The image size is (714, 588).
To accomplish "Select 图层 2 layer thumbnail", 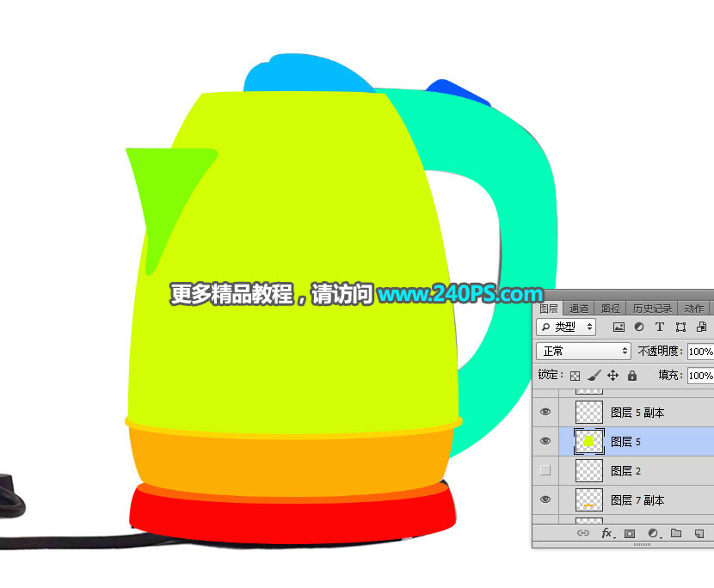I will [x=588, y=470].
